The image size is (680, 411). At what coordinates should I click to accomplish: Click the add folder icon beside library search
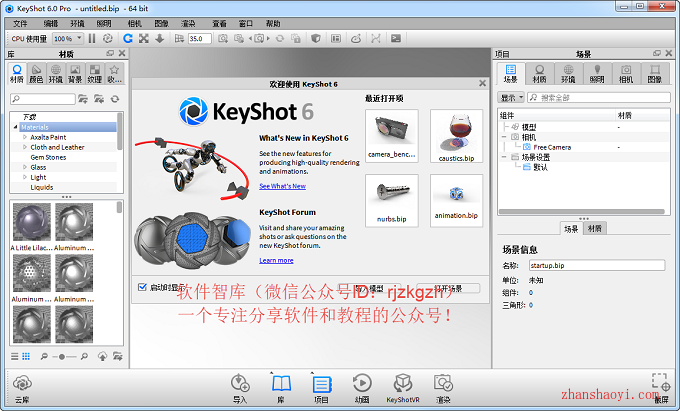point(83,99)
